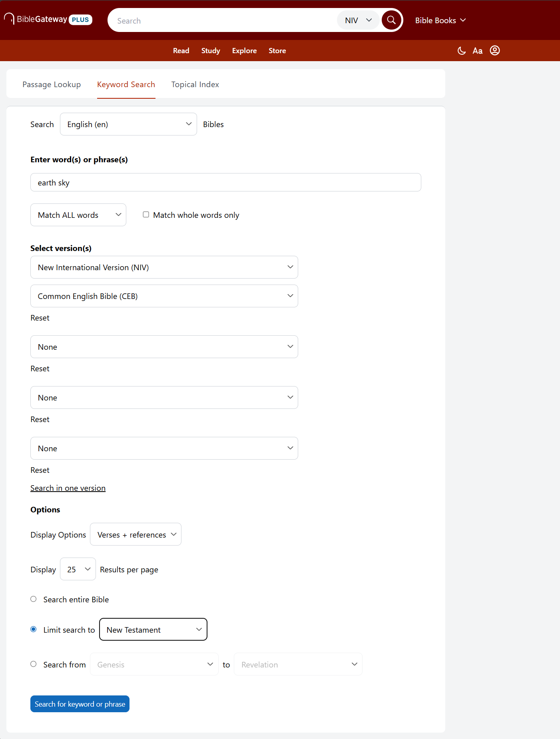The image size is (560, 739).
Task: Switch to the Topical Index tab
Action: tap(195, 84)
